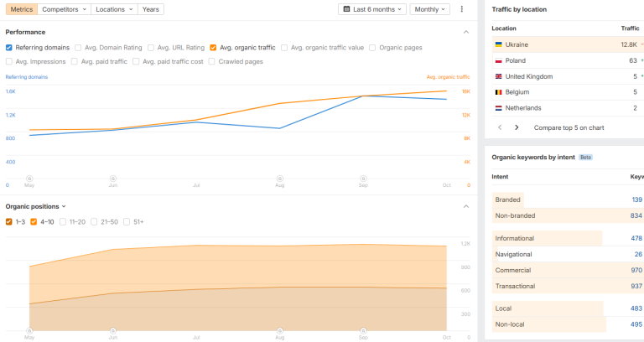Click the Google update marker at Aug on Performance chart
Image resolution: width=644 pixels, height=342 pixels.
click(x=280, y=179)
